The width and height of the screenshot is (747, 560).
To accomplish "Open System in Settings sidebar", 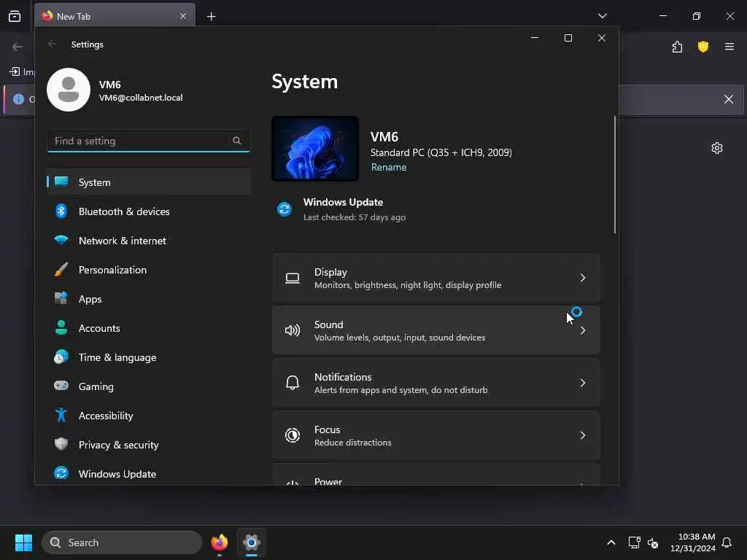I will 149,182.
